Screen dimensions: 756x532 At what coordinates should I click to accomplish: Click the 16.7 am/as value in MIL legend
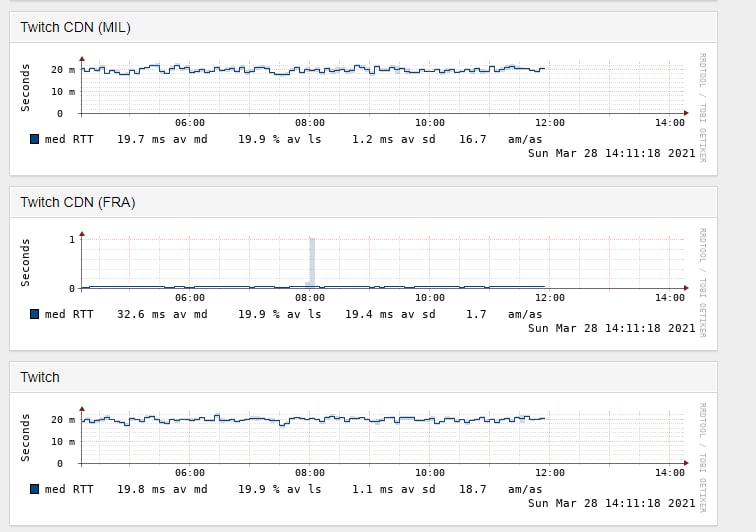coord(500,139)
